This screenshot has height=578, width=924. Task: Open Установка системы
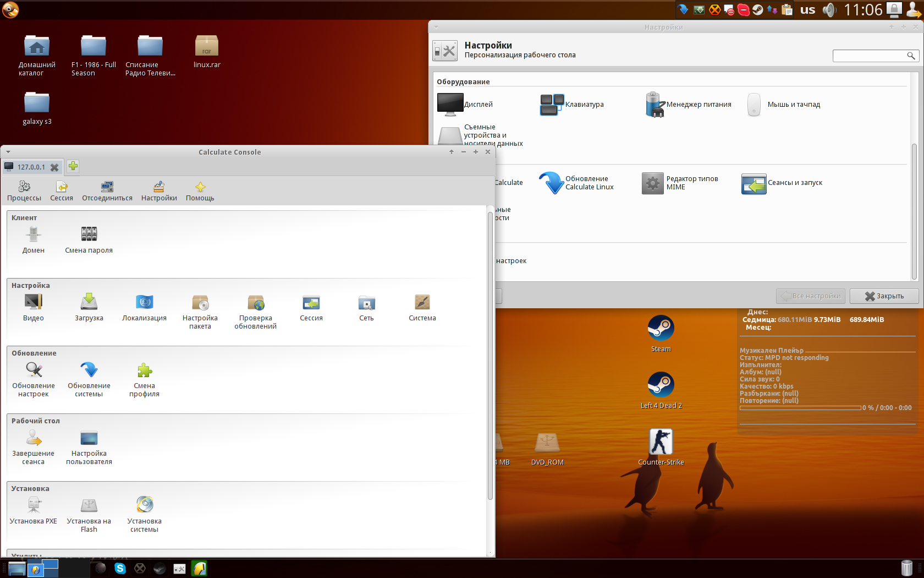tap(145, 515)
